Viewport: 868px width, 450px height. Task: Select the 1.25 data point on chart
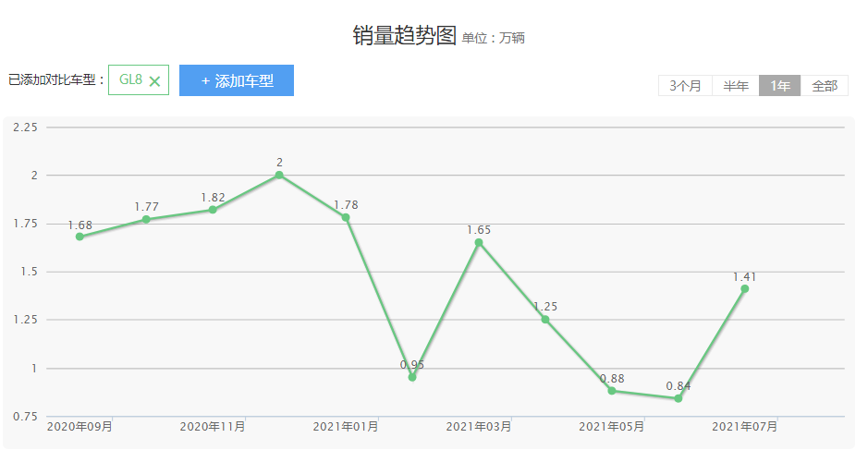545,320
